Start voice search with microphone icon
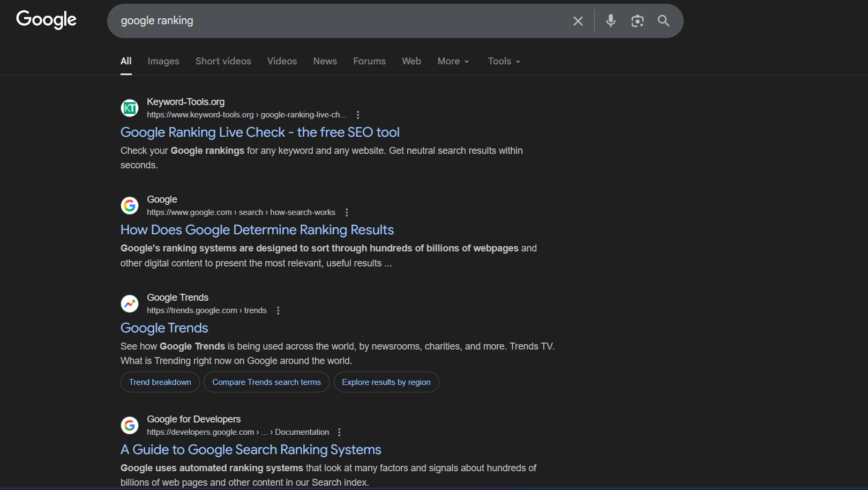868x490 pixels. (610, 21)
